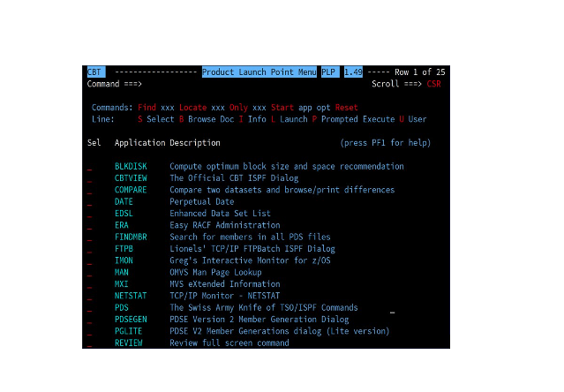Select the BLKDISK application name
Image resolution: width=564 pixels, height=392 pixels.
pos(131,167)
